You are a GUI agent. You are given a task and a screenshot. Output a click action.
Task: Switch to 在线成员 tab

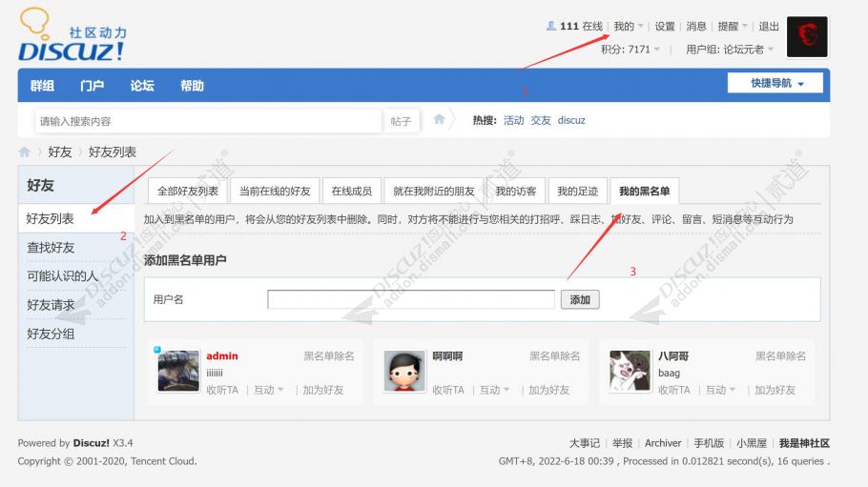click(x=352, y=191)
